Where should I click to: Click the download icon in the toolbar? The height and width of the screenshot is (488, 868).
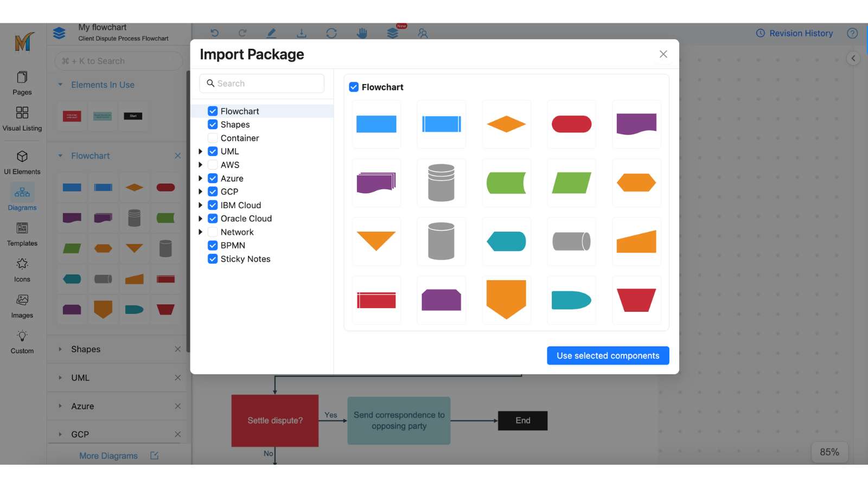(302, 33)
